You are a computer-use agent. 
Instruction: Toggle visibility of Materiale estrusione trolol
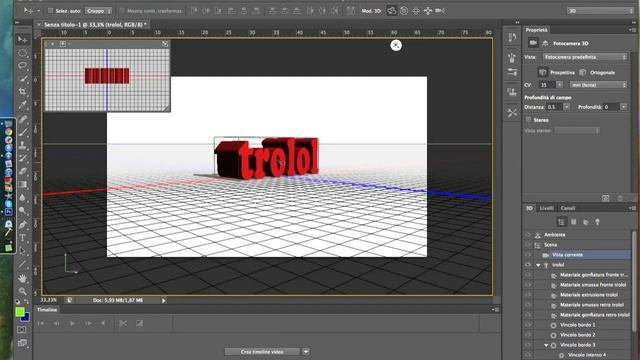pyautogui.click(x=528, y=295)
